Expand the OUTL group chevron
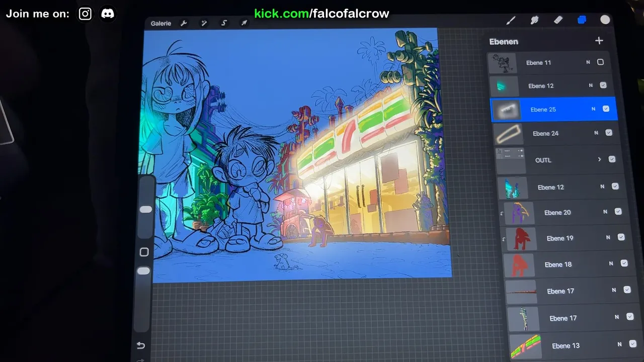This screenshot has width=644, height=362. (599, 159)
